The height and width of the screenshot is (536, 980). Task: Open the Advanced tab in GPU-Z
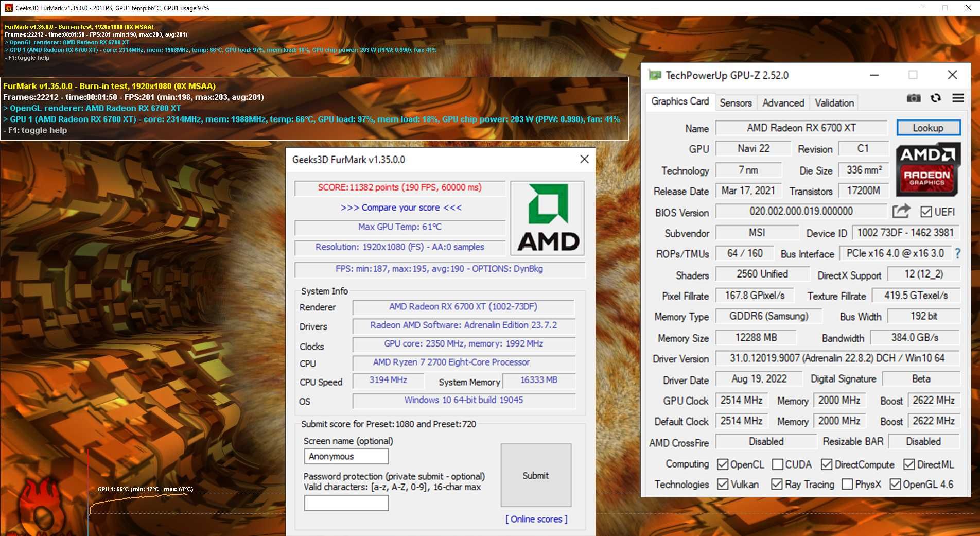click(x=783, y=103)
